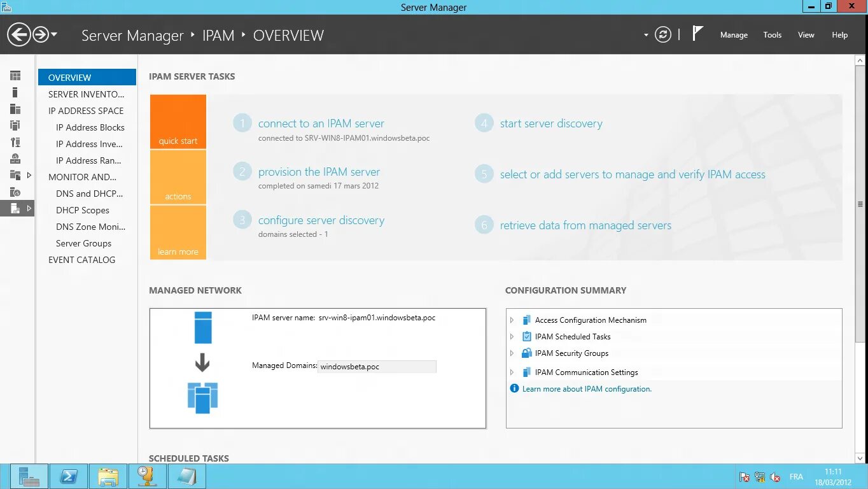Click the down arrow on the vertical scrollbar
The height and width of the screenshot is (489, 868).
tap(858, 458)
